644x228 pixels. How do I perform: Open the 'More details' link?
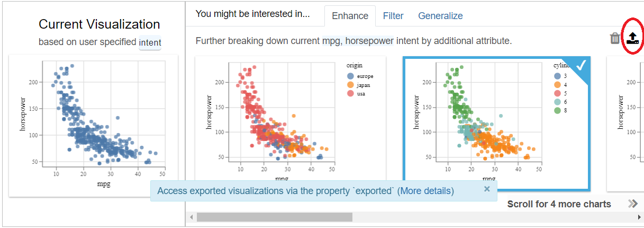point(425,191)
